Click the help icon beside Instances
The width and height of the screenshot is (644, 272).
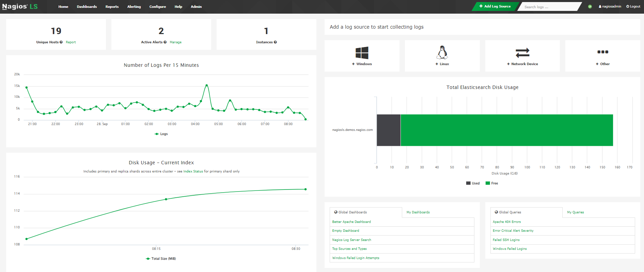click(x=275, y=42)
